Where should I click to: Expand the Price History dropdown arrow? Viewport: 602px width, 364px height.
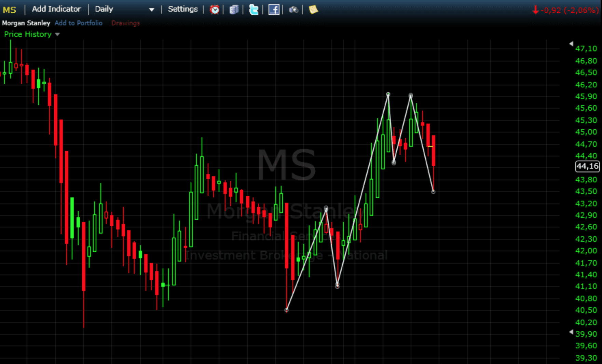tap(57, 34)
